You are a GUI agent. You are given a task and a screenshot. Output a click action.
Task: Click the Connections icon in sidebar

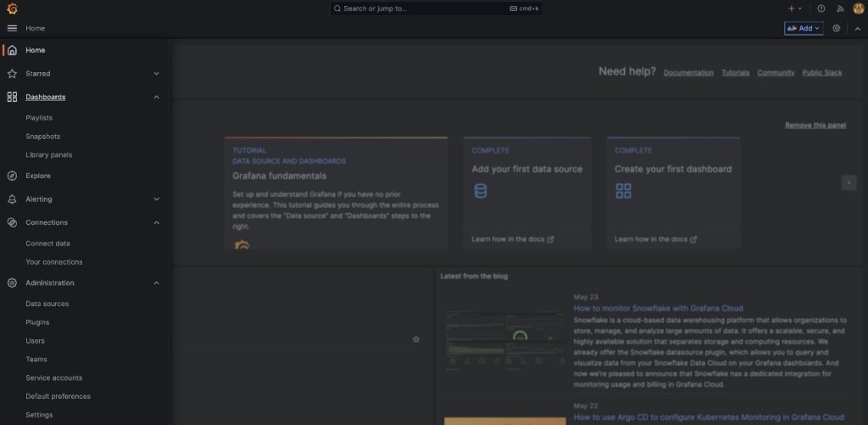[12, 222]
